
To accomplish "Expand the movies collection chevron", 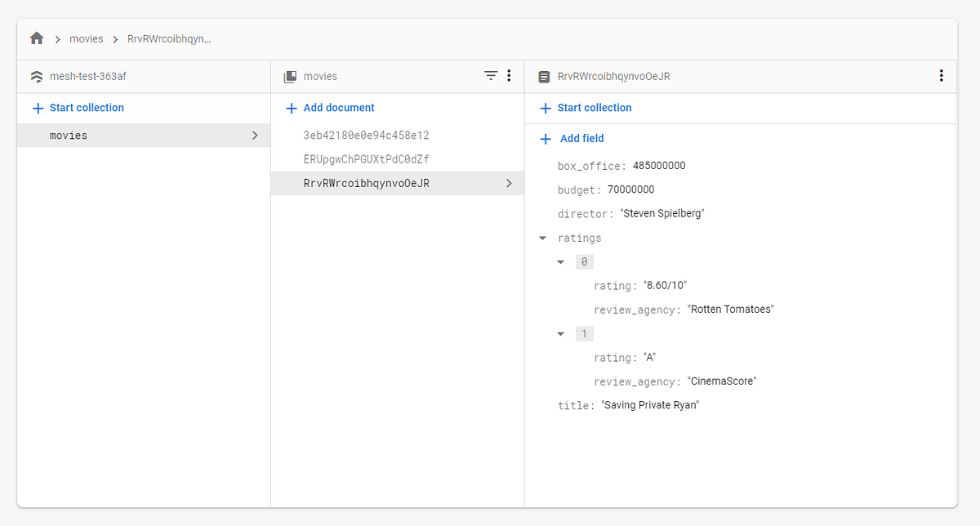I will [255, 135].
